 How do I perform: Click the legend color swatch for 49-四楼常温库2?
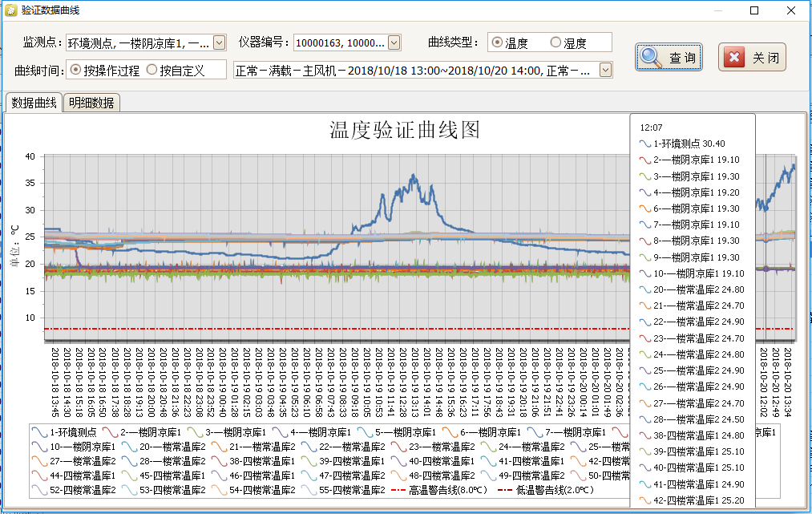point(488,476)
